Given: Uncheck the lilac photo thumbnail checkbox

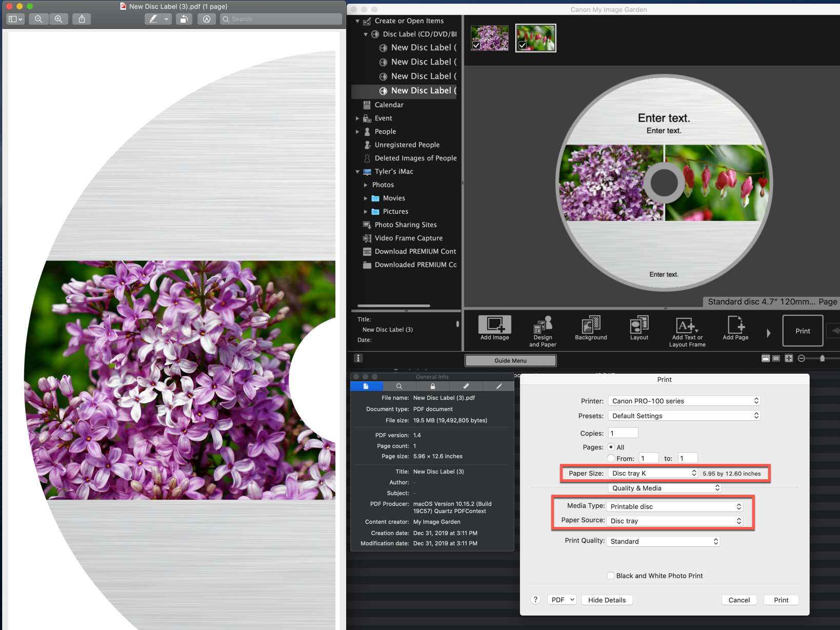Looking at the screenshot, I should (476, 46).
